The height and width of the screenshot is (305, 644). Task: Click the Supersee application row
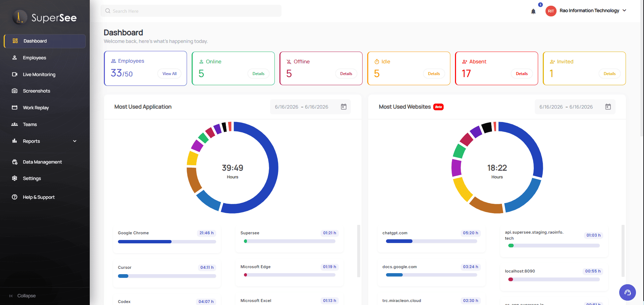(x=289, y=239)
